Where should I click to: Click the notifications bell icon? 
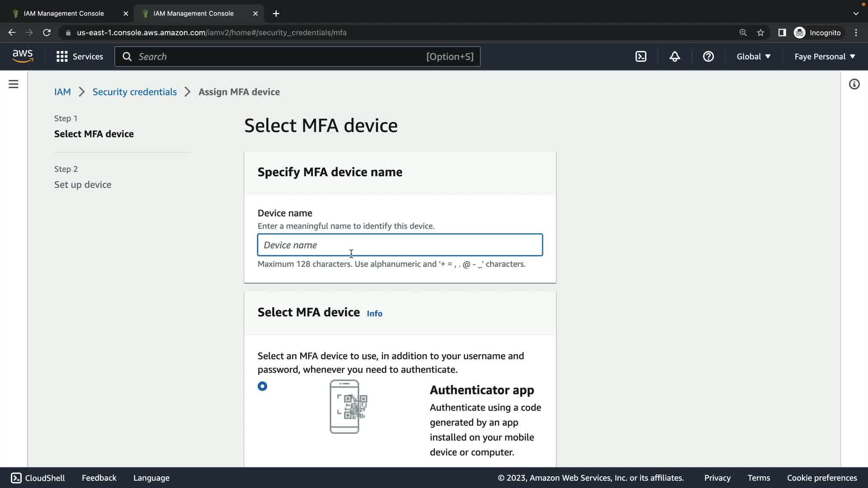click(x=675, y=56)
